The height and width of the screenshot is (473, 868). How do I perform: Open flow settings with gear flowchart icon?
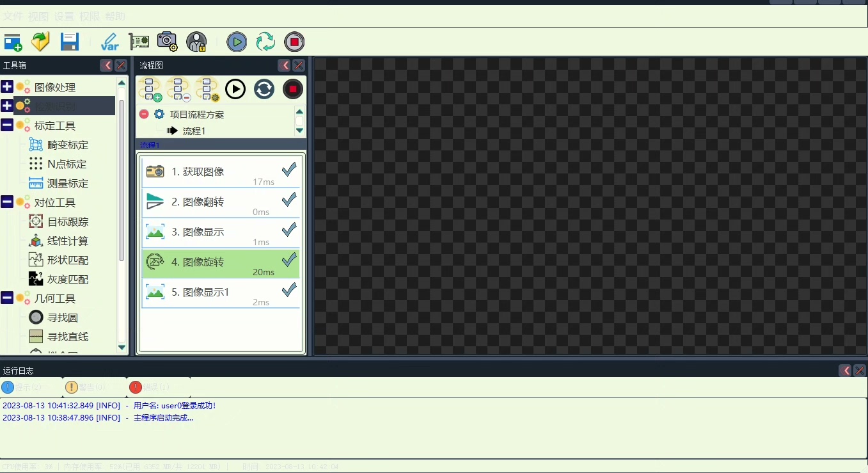pos(207,90)
